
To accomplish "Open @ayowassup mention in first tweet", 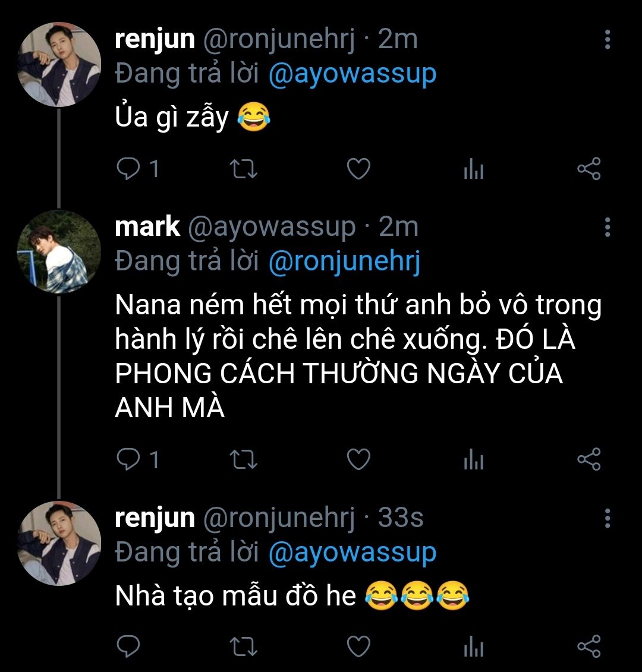I will [353, 74].
